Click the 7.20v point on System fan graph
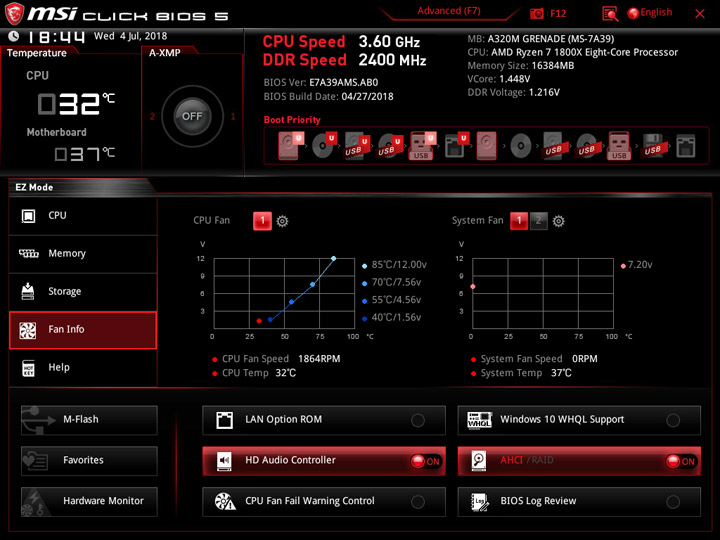This screenshot has height=540, width=720. [x=473, y=287]
